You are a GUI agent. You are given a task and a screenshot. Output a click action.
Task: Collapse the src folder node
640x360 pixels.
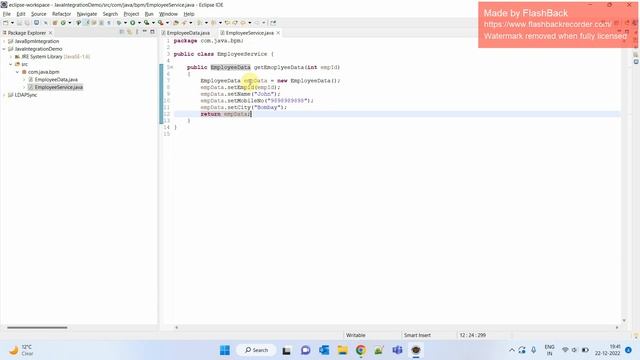pyautogui.click(x=11, y=64)
